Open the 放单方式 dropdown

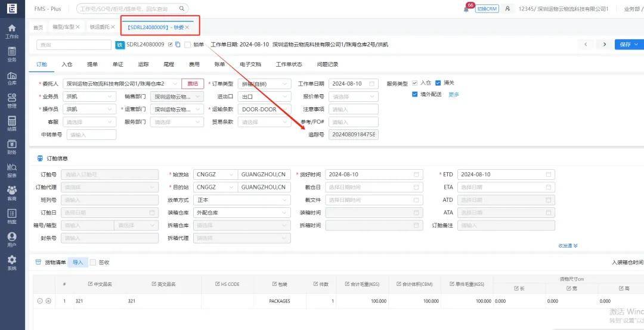click(x=242, y=200)
